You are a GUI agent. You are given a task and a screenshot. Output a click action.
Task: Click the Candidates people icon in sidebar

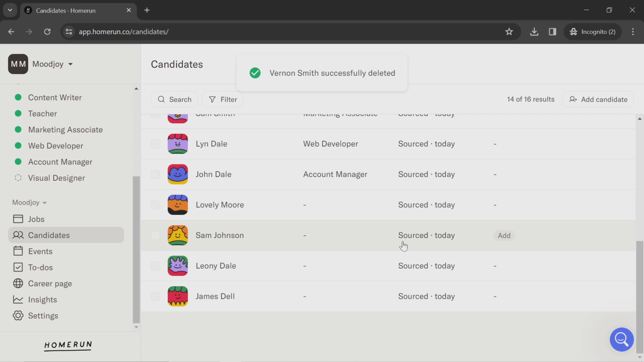click(x=18, y=235)
